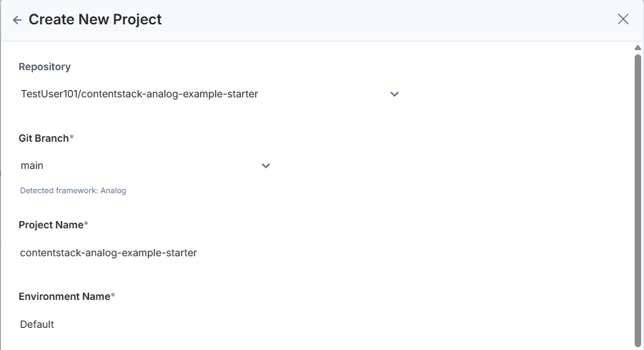Click the asterisk next to Environment Name
This screenshot has width=644, height=350.
click(113, 296)
